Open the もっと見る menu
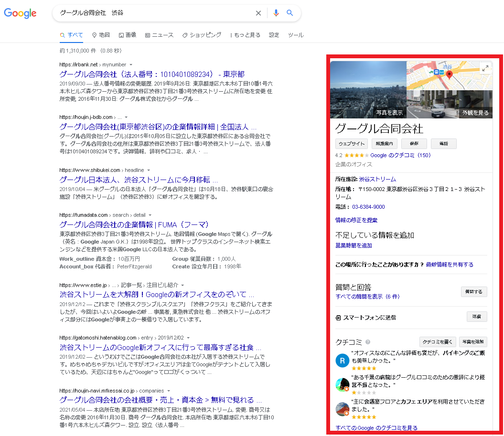This screenshot has height=436, width=504. [245, 35]
